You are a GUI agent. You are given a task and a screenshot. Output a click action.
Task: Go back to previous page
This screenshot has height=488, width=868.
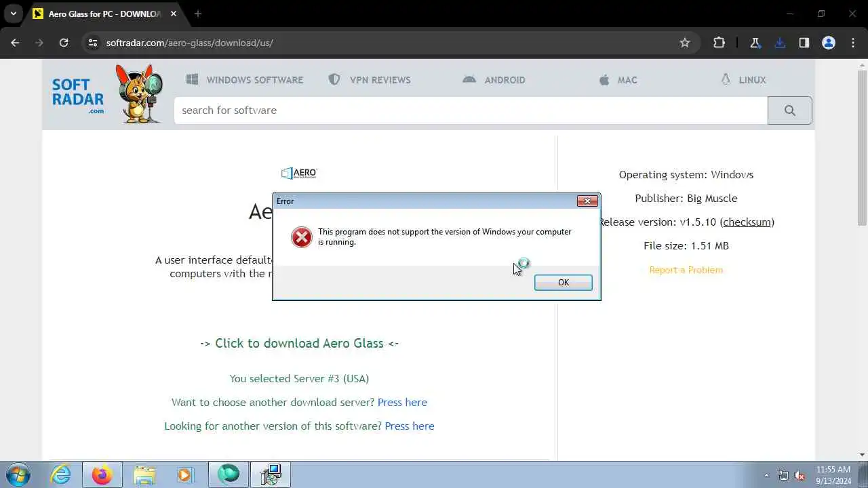(x=16, y=43)
